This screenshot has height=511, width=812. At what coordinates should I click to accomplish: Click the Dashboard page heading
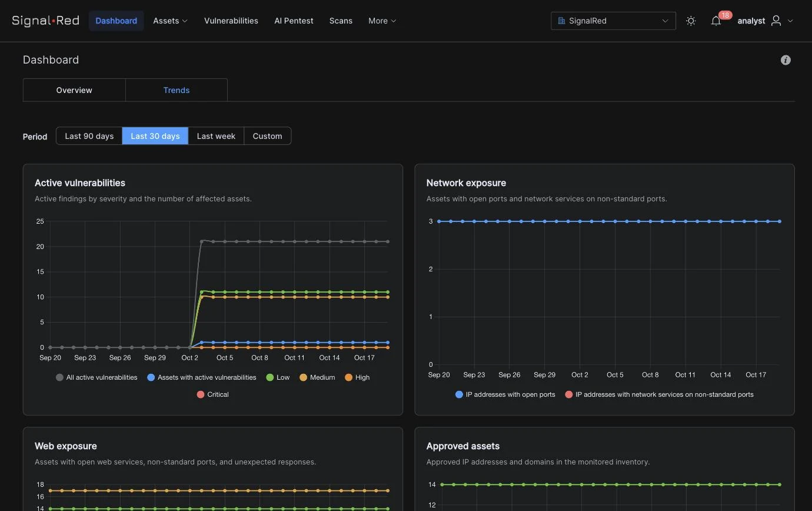(x=51, y=60)
